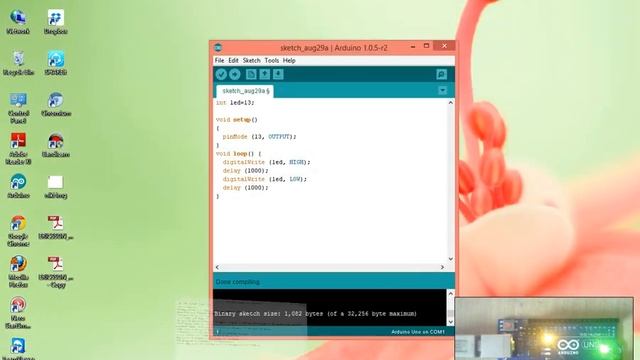640x360 pixels.
Task: Click the console scrollbar up arrow
Action: click(x=451, y=293)
